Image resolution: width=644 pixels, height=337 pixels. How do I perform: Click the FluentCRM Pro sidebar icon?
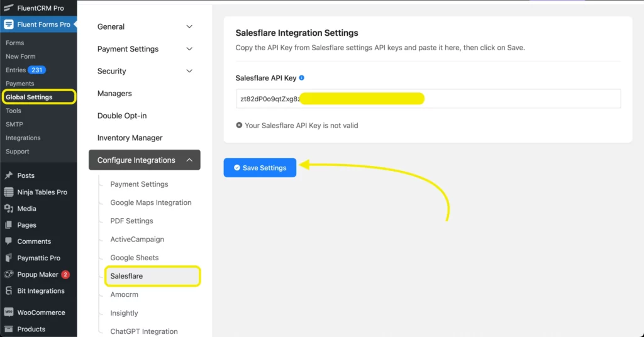8,8
